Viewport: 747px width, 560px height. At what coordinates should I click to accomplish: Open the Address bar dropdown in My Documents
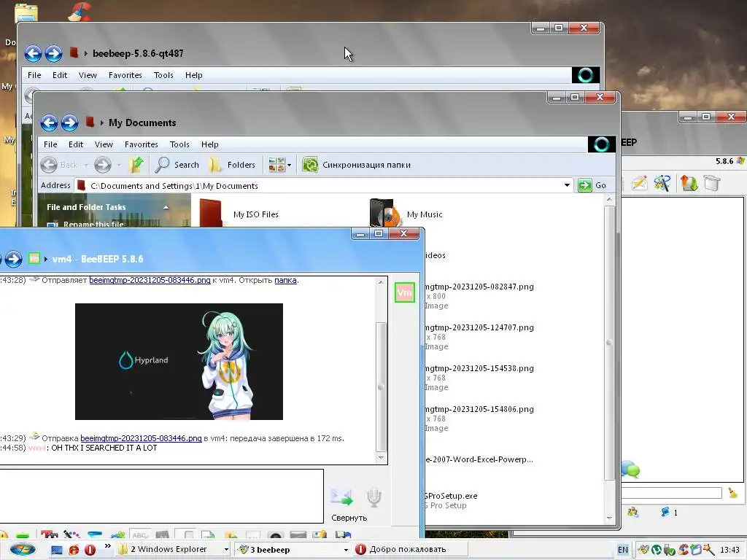[x=567, y=185]
